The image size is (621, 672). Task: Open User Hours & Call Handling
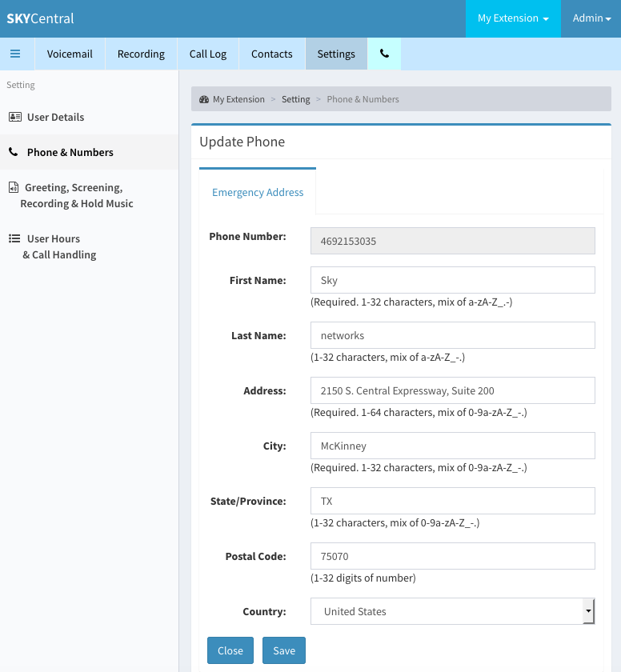(89, 246)
